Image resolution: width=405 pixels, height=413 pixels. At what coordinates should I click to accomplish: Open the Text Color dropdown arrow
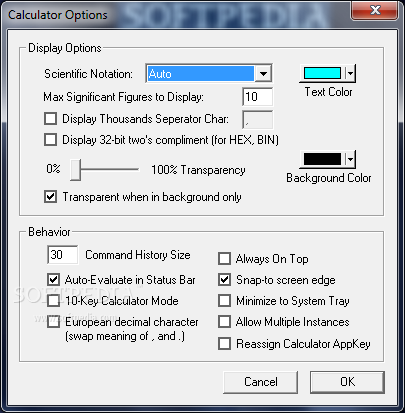click(350, 73)
